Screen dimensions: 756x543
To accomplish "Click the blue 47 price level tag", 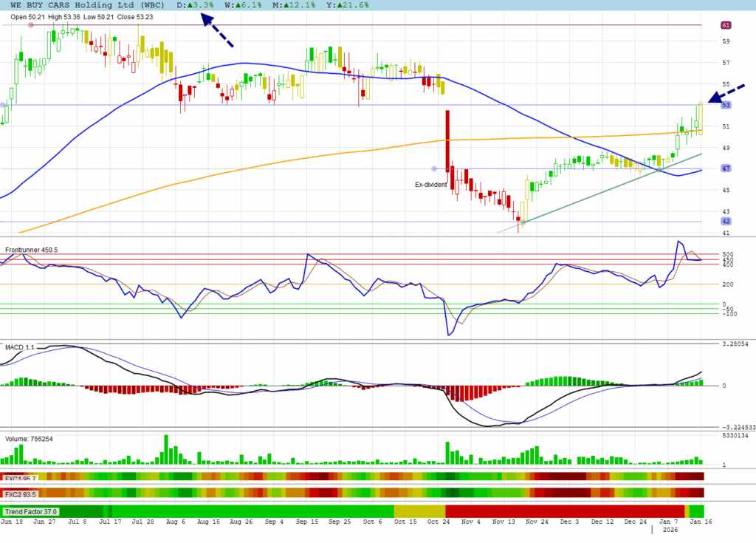I will coord(726,168).
